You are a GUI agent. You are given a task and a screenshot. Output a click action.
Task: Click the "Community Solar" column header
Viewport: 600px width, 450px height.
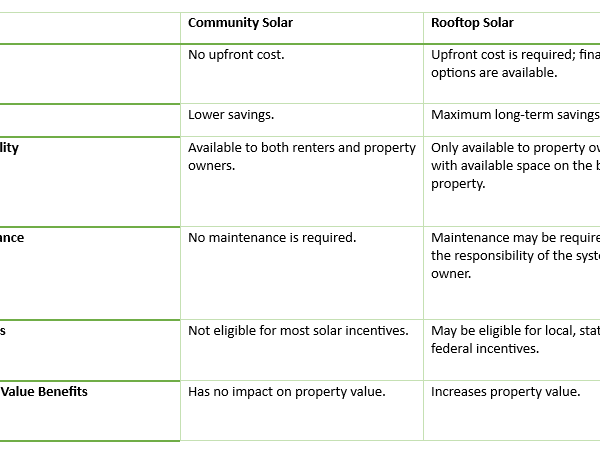[x=240, y=22]
